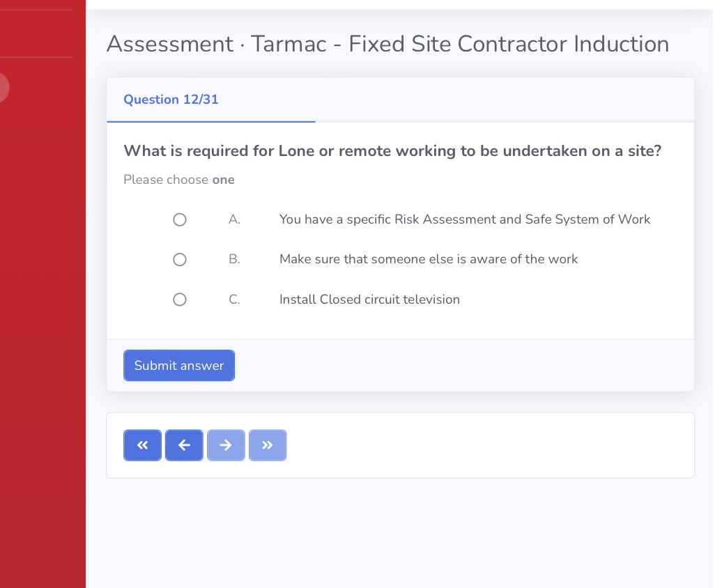The width and height of the screenshot is (715, 588).
Task: Jump to the first question
Action: (142, 444)
